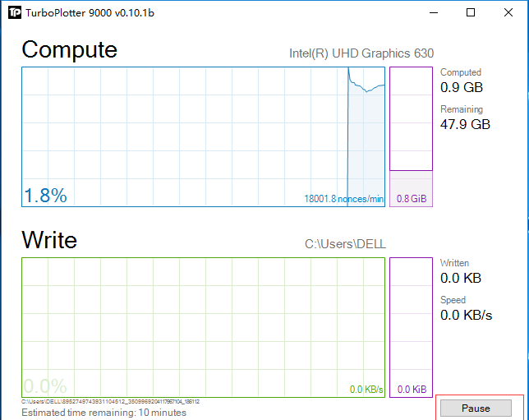The width and height of the screenshot is (529, 420).
Task: Click the Write speed graph
Action: pyautogui.click(x=203, y=327)
